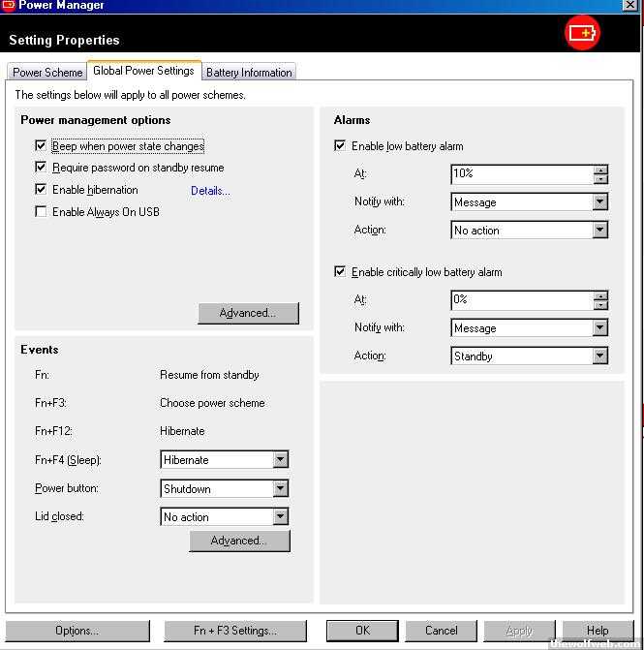Open the hibernation Details link

(210, 191)
